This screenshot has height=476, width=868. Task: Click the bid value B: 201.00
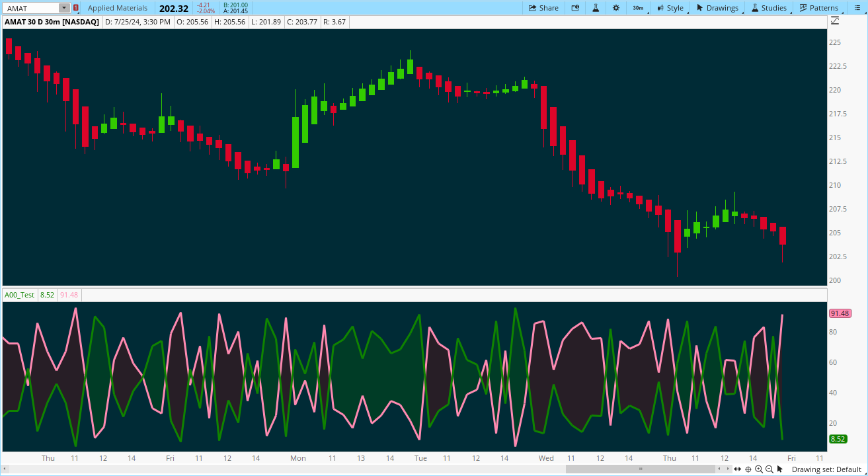236,5
